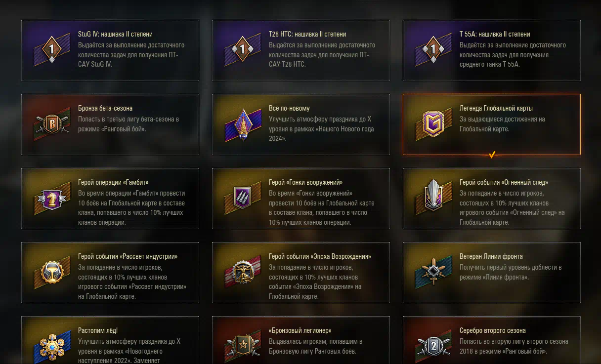Click the Герой операции «Гамбит» title
Viewport: 601px width, 364px height.
113,182
